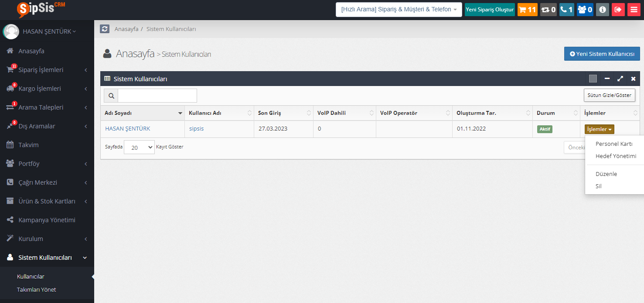
Task: Expand Sipariş İşlemleri sidebar menu
Action: pyautogui.click(x=47, y=70)
